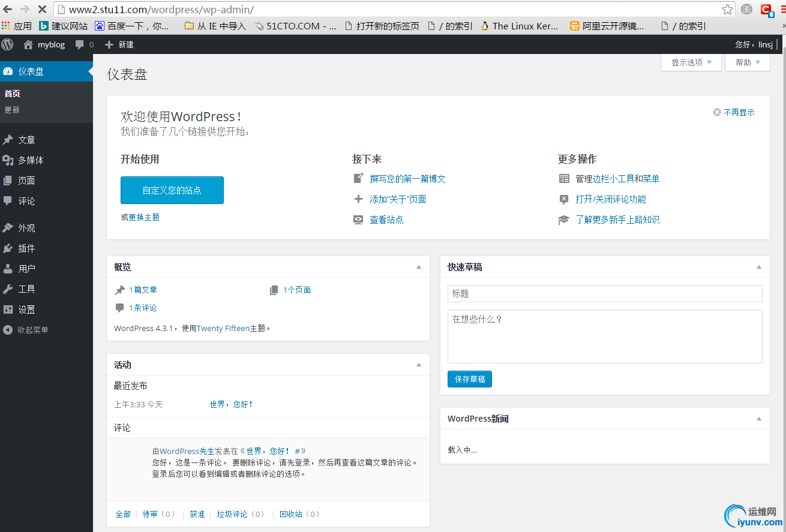Open the 建议网站 bookmark
Viewport: 786px width, 532px height.
pyautogui.click(x=63, y=26)
